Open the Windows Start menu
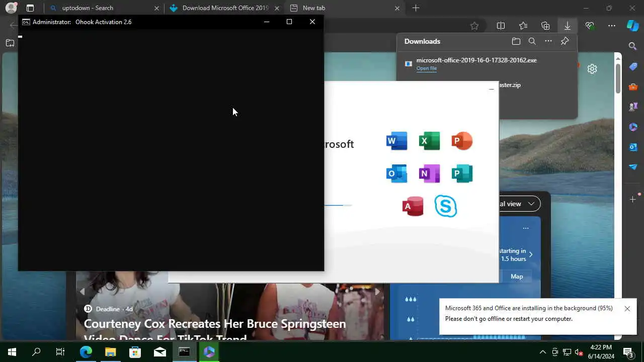 (x=12, y=352)
